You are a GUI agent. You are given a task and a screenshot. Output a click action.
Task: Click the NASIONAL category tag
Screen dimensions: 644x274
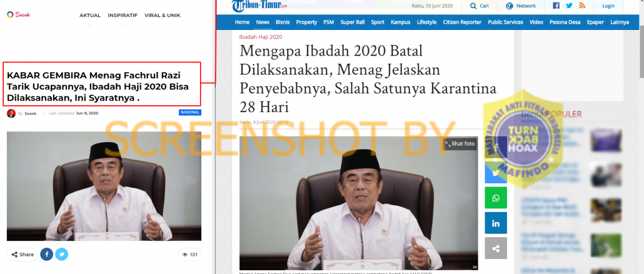coord(189,112)
